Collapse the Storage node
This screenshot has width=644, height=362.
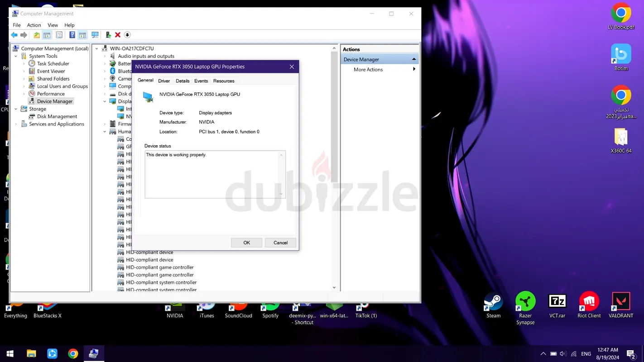(16, 109)
